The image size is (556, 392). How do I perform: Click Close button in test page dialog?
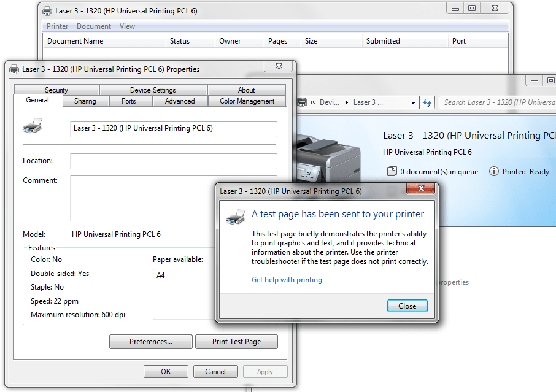[x=407, y=306]
